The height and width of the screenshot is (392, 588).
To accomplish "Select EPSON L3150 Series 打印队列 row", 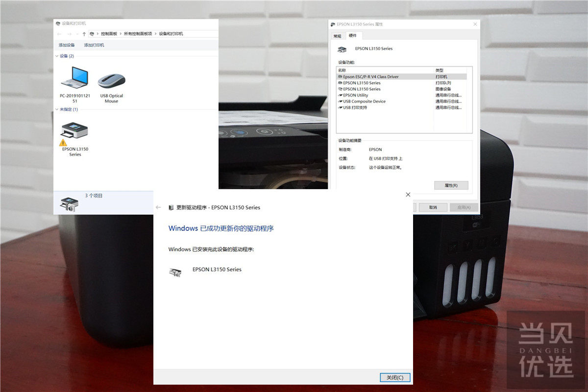I will pyautogui.click(x=402, y=83).
